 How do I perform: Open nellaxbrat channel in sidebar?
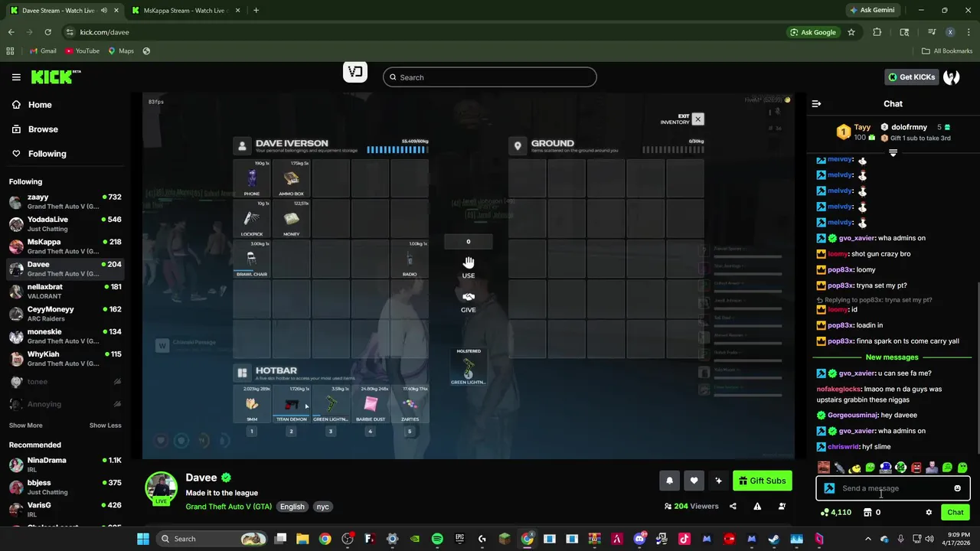64,292
